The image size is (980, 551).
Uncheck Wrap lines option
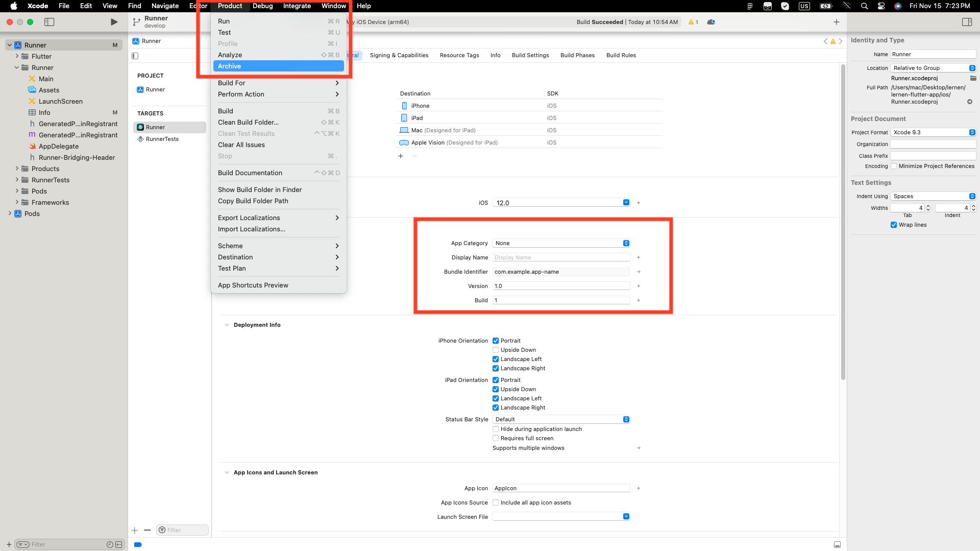coord(894,225)
